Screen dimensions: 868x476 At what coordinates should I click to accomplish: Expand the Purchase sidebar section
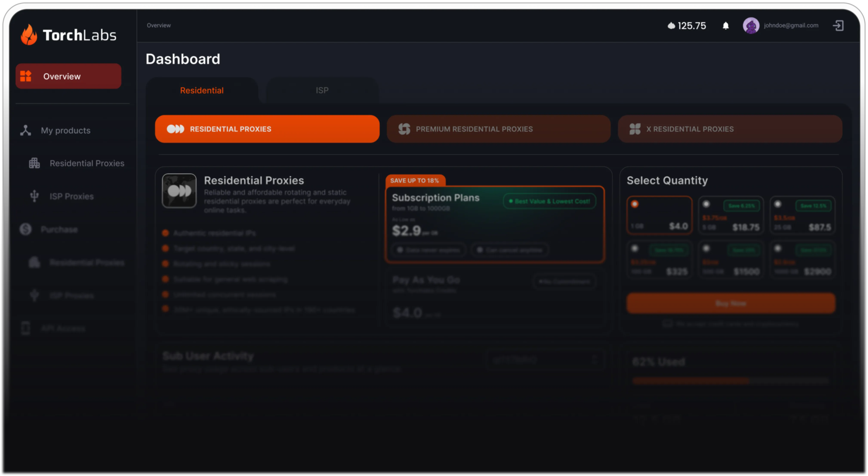click(59, 229)
